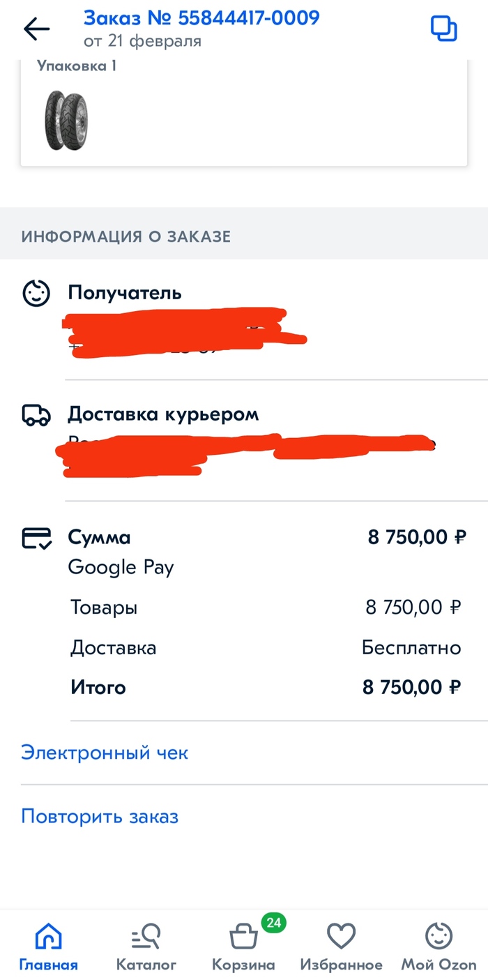The width and height of the screenshot is (488, 980).
Task: Open the Мой Ozon profile tab
Action: pyautogui.click(x=439, y=947)
